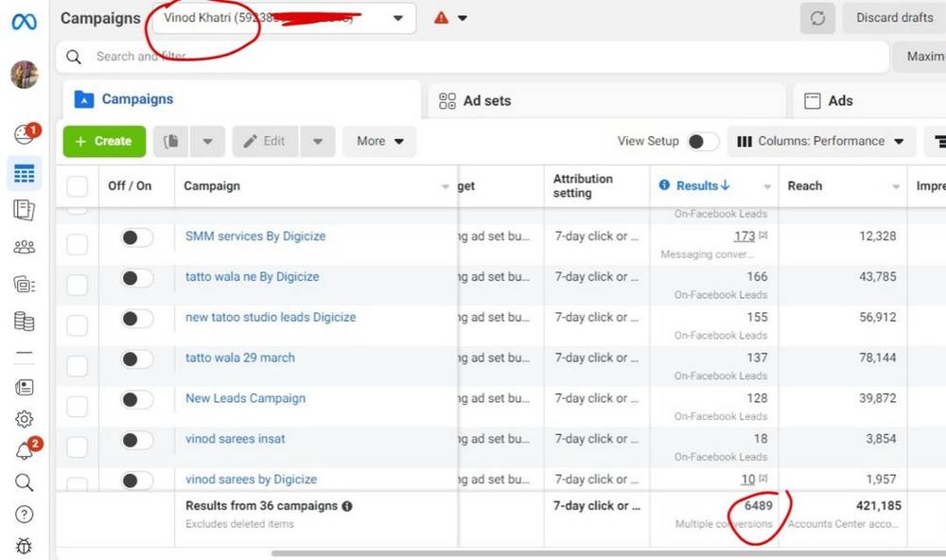The width and height of the screenshot is (946, 560).
Task: Open the Campaigns table icon in sidebar
Action: 25,174
